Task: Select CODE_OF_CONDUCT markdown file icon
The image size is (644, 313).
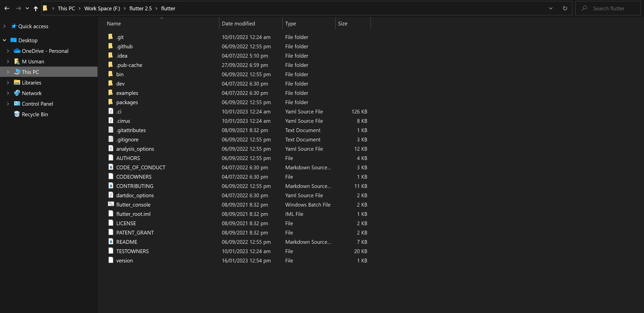Action: pos(111,167)
